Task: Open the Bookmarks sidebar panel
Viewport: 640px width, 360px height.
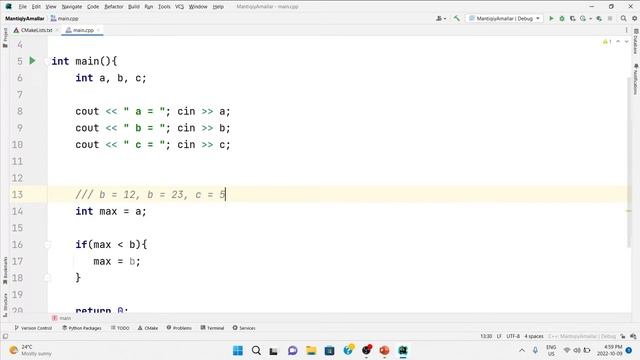Action: tap(5, 270)
